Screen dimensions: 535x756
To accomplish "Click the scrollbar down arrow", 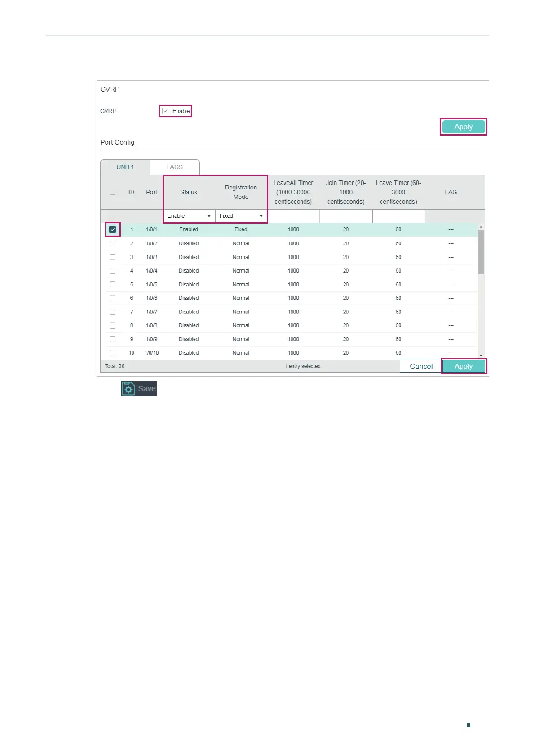I will [x=481, y=356].
